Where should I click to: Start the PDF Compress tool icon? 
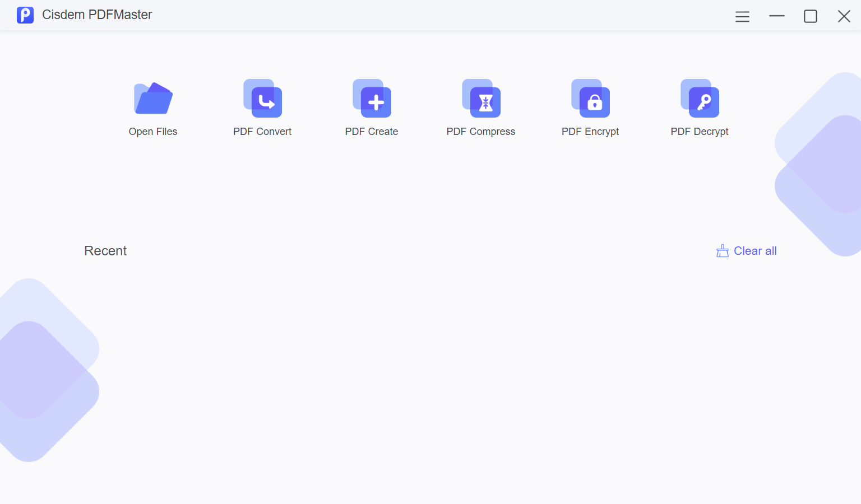coord(481,99)
